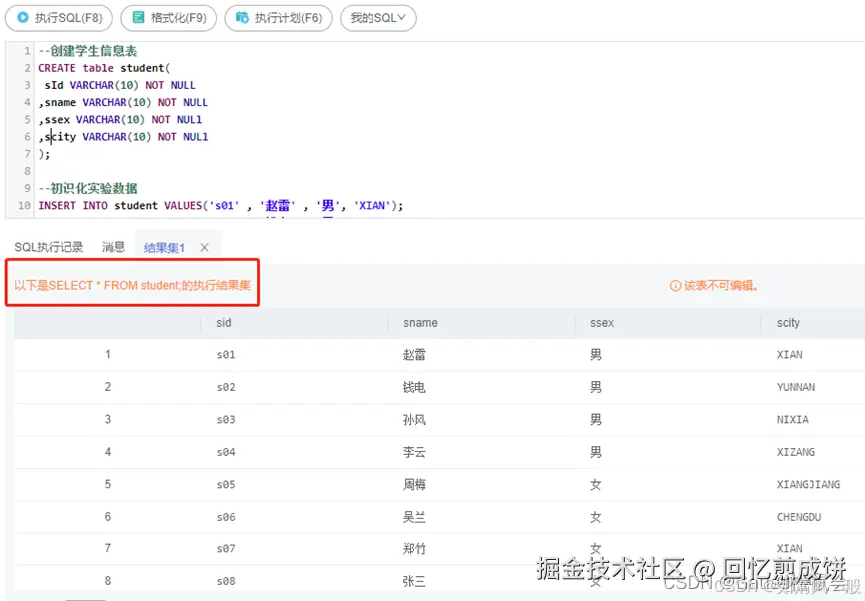This screenshot has width=865, height=601.
Task: Click the 格式化(F9) format button
Action: (169, 18)
